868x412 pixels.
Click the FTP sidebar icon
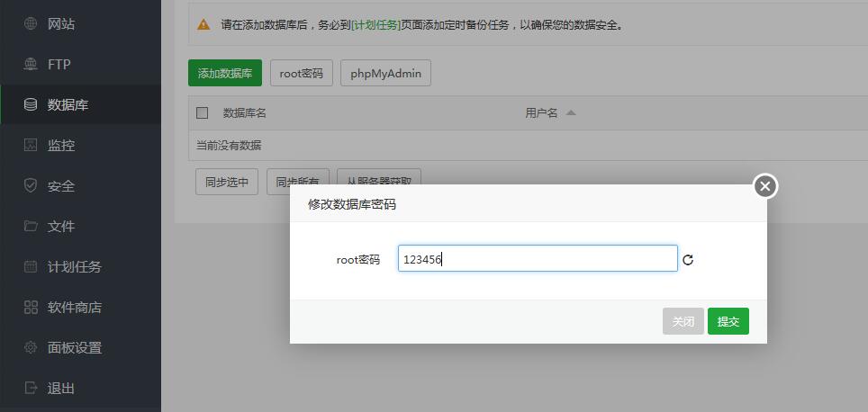31,65
